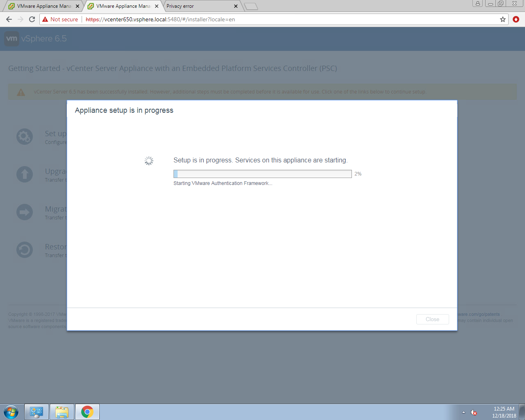Click the setup progress bar
Image resolution: width=525 pixels, height=420 pixels.
[262, 174]
